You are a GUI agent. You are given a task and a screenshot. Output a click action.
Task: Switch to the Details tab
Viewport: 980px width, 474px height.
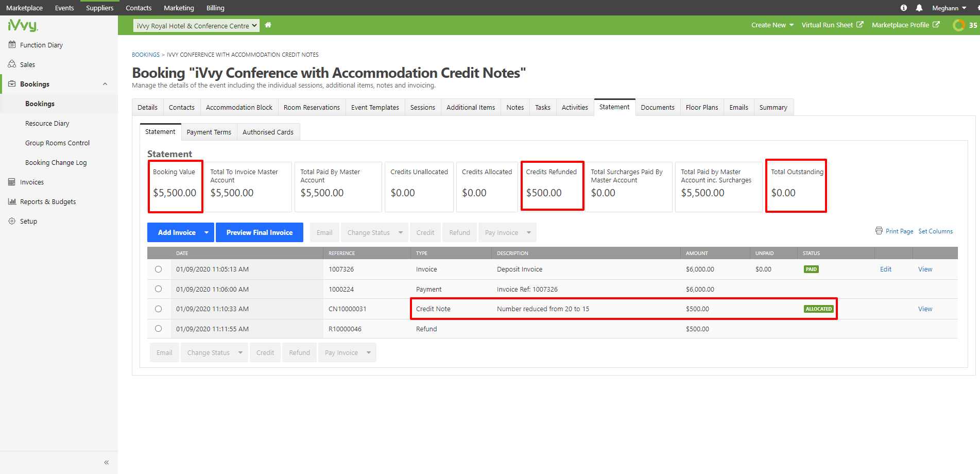(x=148, y=107)
